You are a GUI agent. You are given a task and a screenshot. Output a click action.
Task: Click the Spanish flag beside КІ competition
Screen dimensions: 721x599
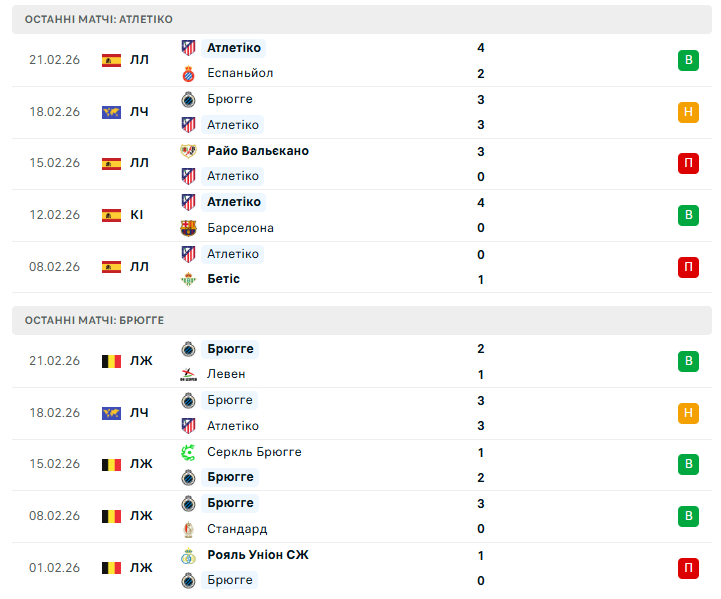tap(111, 215)
